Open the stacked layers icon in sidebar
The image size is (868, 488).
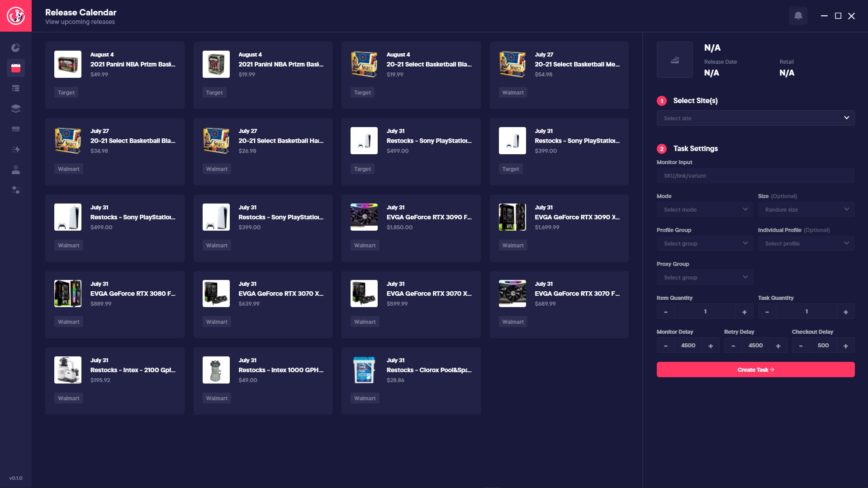[x=16, y=109]
